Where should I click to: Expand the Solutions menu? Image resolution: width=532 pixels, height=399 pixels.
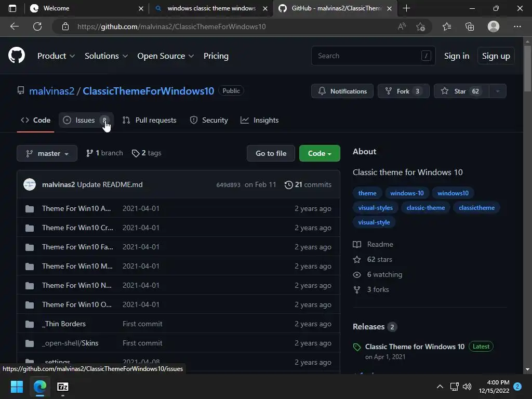pos(106,56)
